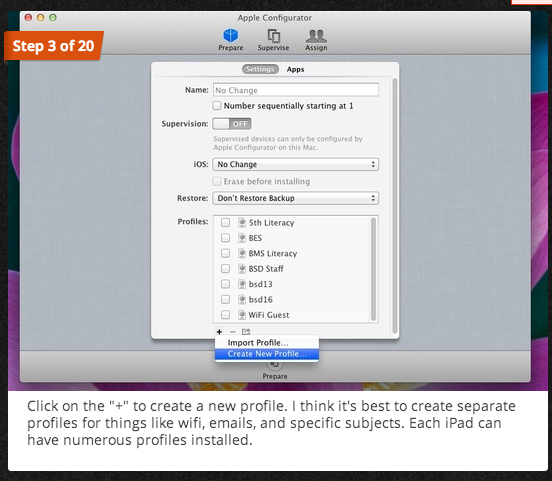Screen dimensions: 552x481
Task: Click the minus remove profile button
Action: [232, 331]
